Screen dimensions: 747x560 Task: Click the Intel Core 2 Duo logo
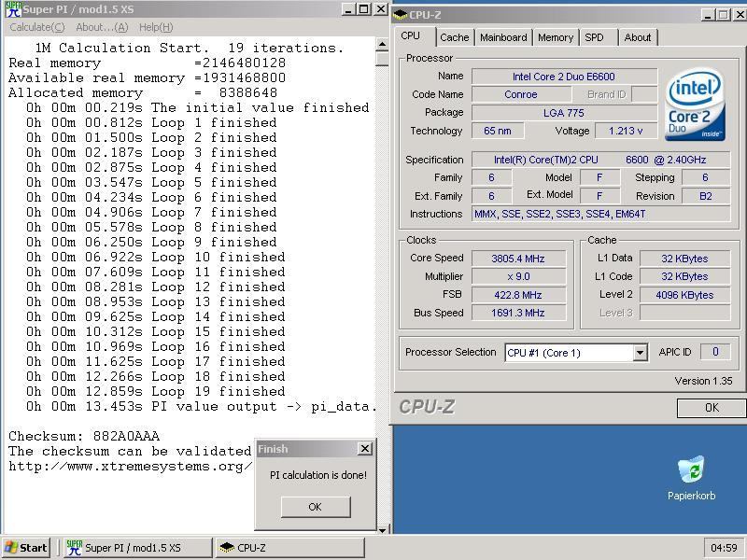pyautogui.click(x=695, y=105)
